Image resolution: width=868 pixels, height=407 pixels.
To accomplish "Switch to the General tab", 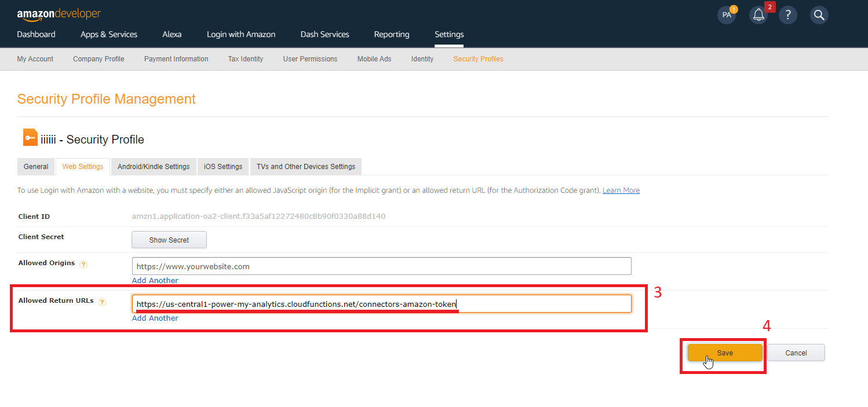I will 36,167.
